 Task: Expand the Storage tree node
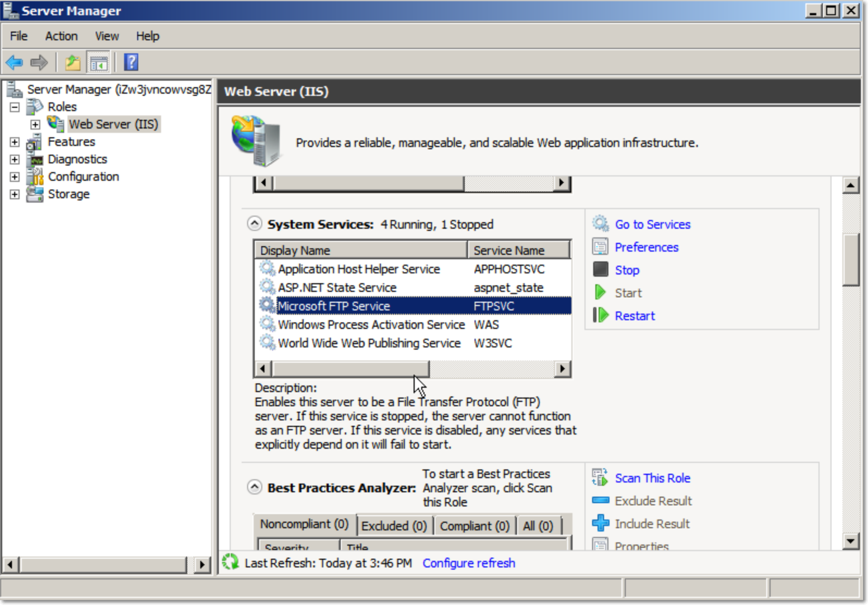[15, 194]
